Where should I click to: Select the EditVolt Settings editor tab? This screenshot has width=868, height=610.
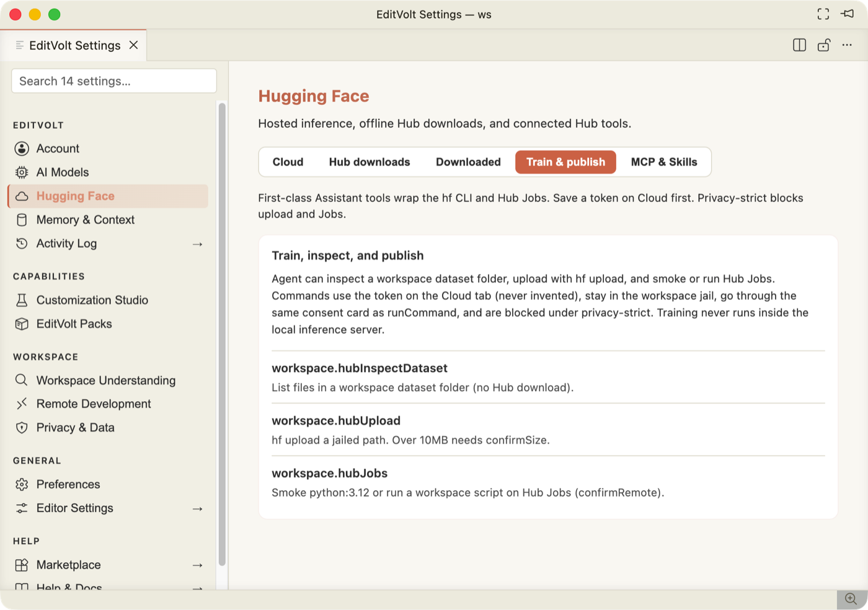tap(74, 45)
